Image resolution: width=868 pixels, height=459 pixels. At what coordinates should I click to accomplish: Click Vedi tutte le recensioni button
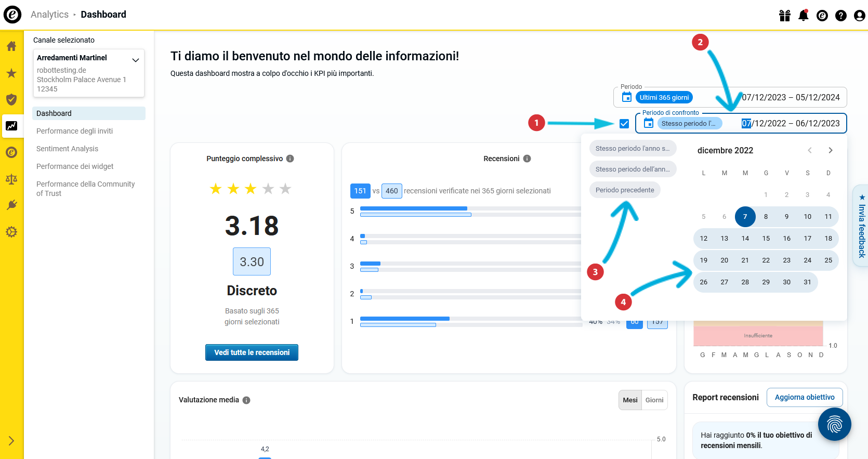[x=252, y=352]
